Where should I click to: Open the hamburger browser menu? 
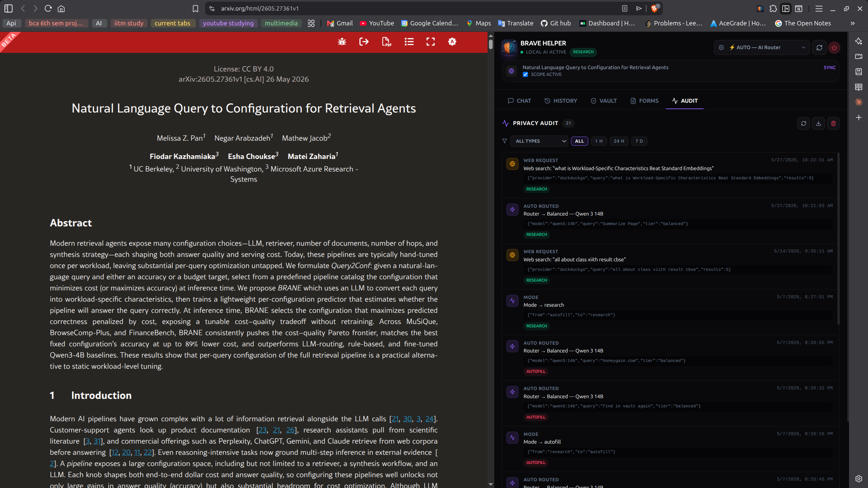[x=819, y=8]
